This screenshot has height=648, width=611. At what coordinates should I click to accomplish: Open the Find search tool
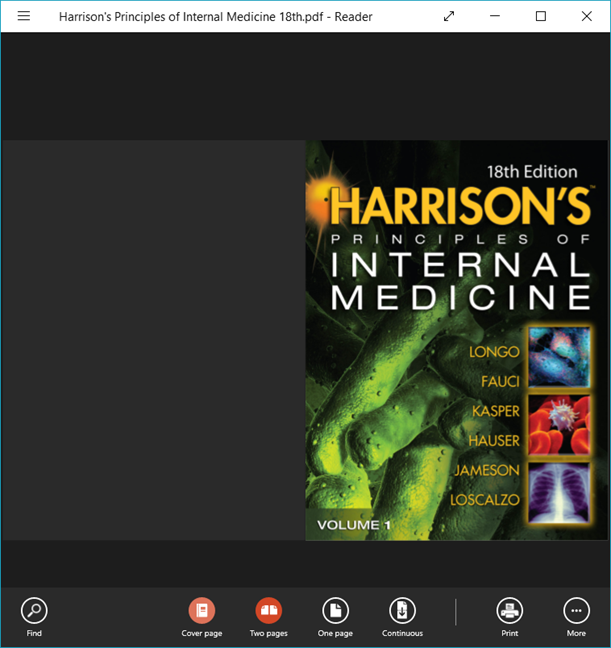(34, 617)
